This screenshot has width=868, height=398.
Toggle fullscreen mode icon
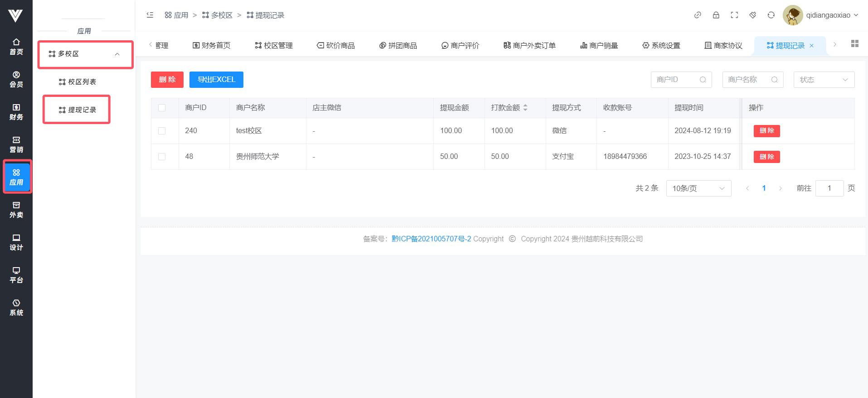click(734, 15)
